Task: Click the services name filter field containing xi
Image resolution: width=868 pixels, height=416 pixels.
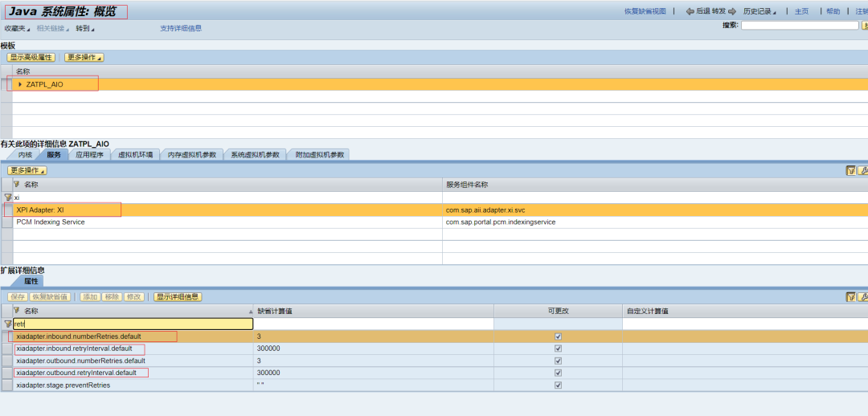Action: (x=227, y=197)
